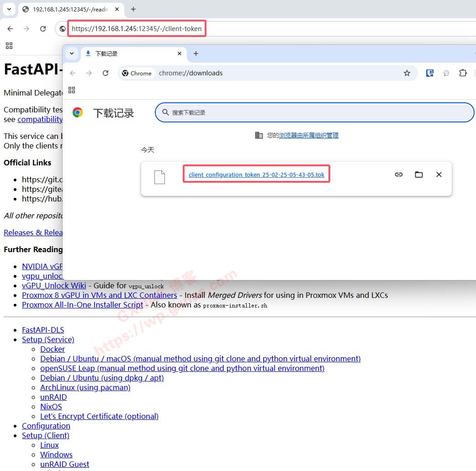Open new tab in downloads window
The width and height of the screenshot is (476, 471).
pyautogui.click(x=196, y=53)
